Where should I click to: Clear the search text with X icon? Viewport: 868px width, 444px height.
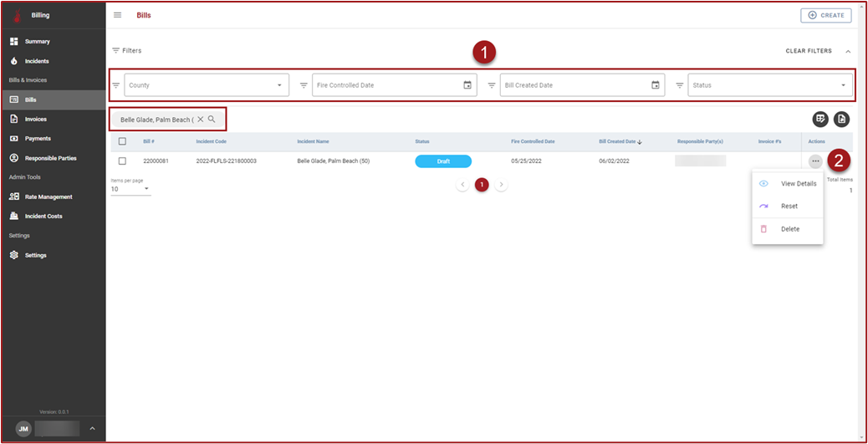201,120
